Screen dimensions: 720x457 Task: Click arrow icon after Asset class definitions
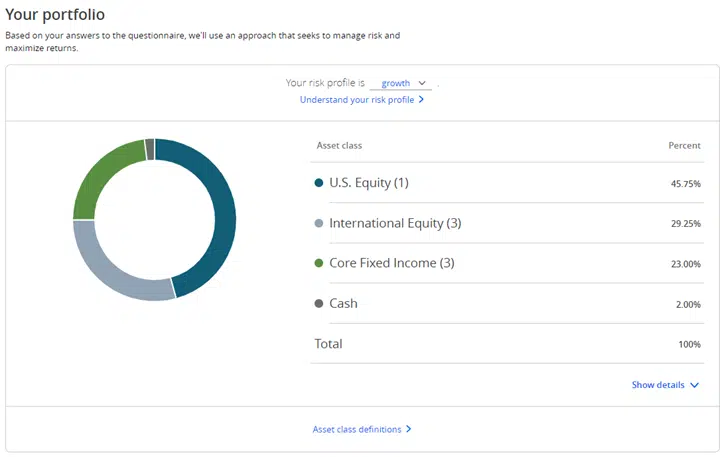tap(409, 429)
